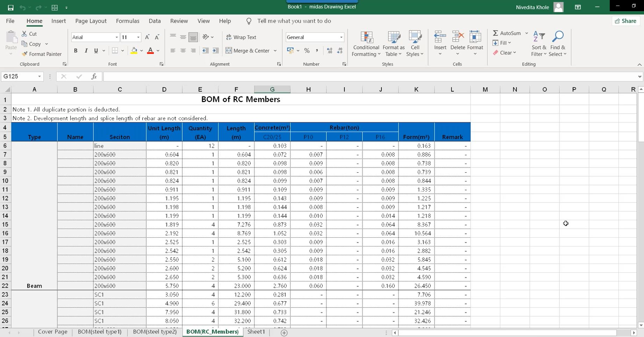The height and width of the screenshot is (337, 644).
Task: Toggle Italic formatting
Action: coord(86,51)
